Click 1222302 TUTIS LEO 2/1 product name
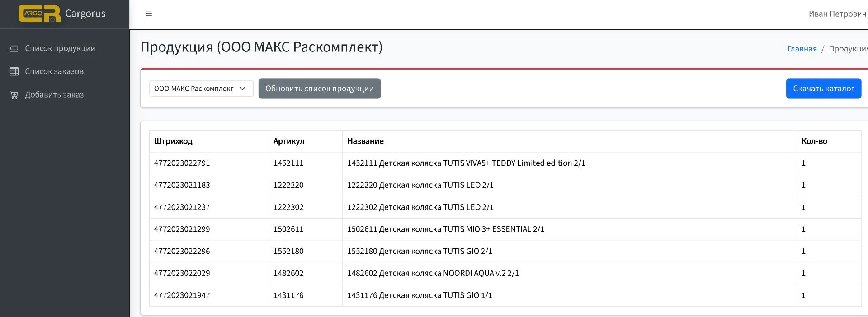The width and height of the screenshot is (868, 317). (x=420, y=207)
